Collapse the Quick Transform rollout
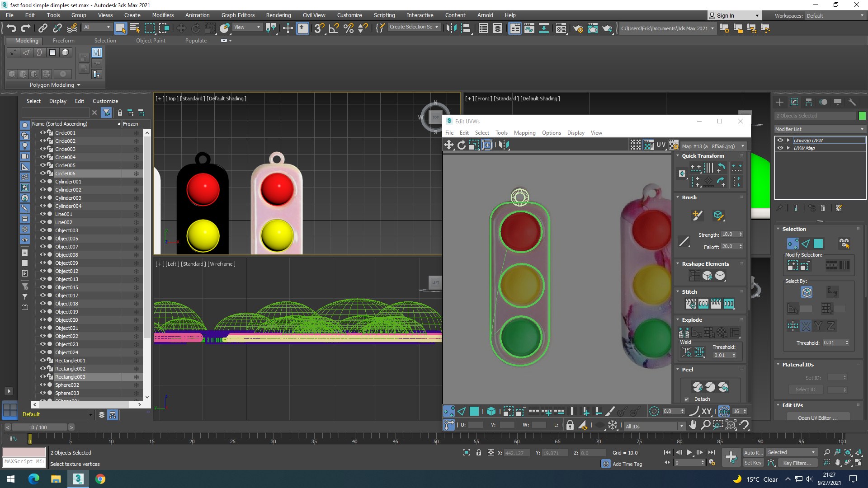 click(678, 156)
